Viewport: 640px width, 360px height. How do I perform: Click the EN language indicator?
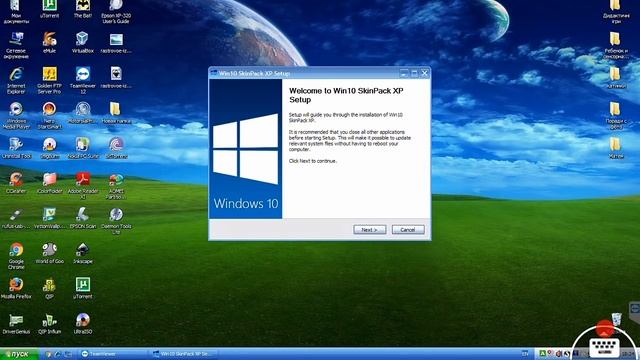pyautogui.click(x=525, y=354)
